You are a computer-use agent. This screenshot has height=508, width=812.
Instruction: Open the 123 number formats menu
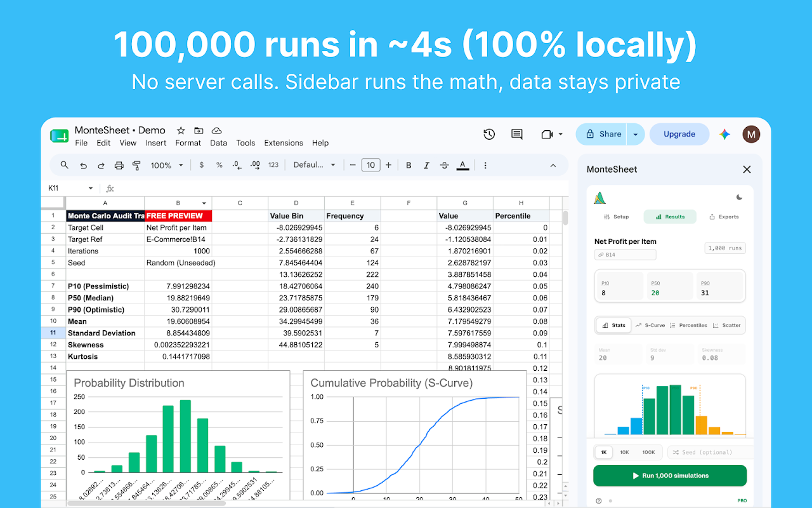click(273, 165)
